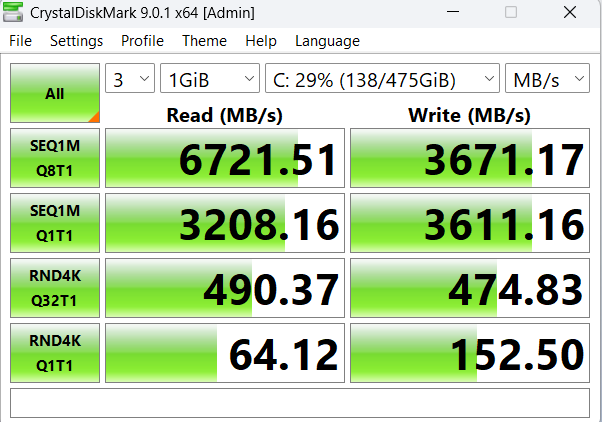Open the Language menu
The height and width of the screenshot is (422, 602).
point(327,41)
